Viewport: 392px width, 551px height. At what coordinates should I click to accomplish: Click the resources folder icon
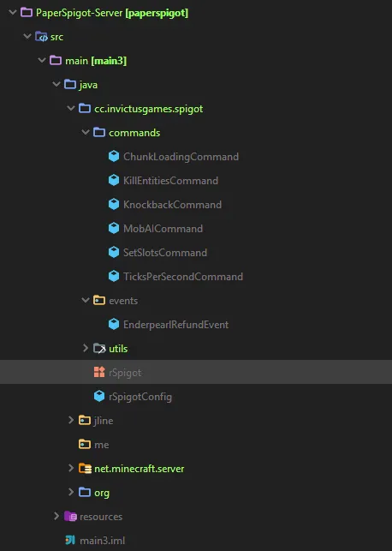point(70,516)
